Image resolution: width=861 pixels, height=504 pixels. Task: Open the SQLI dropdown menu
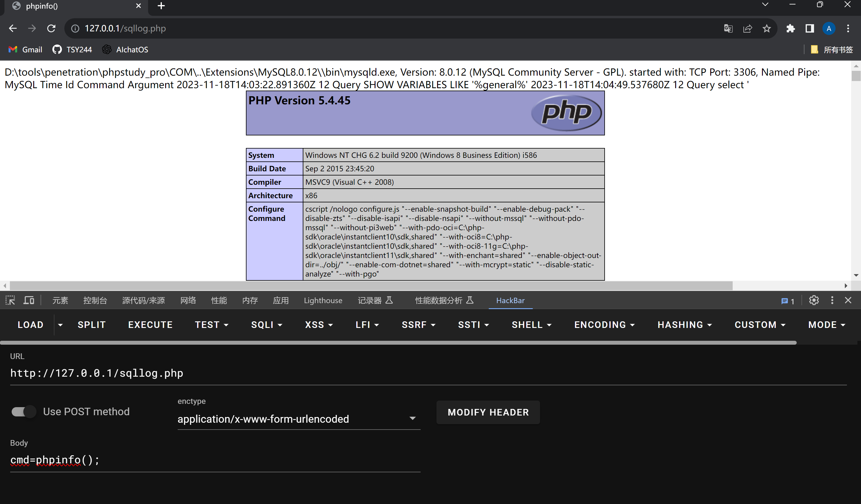point(267,325)
